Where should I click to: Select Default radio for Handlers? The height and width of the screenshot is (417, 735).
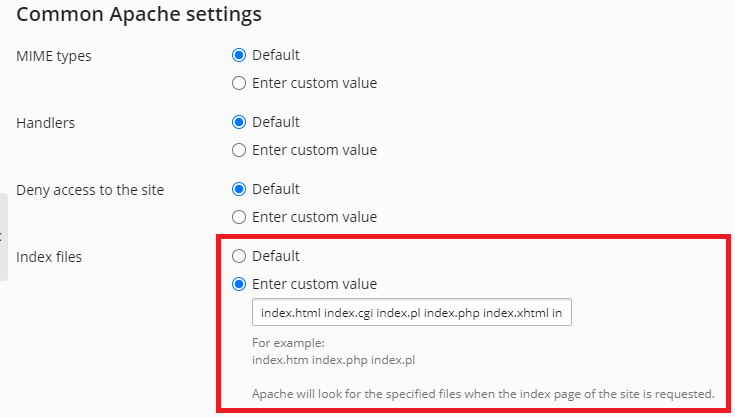pos(239,123)
